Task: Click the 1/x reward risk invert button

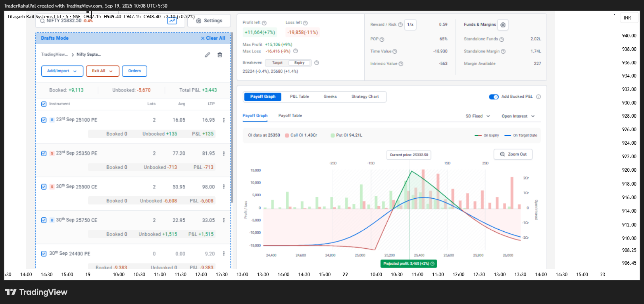Action: pos(410,25)
